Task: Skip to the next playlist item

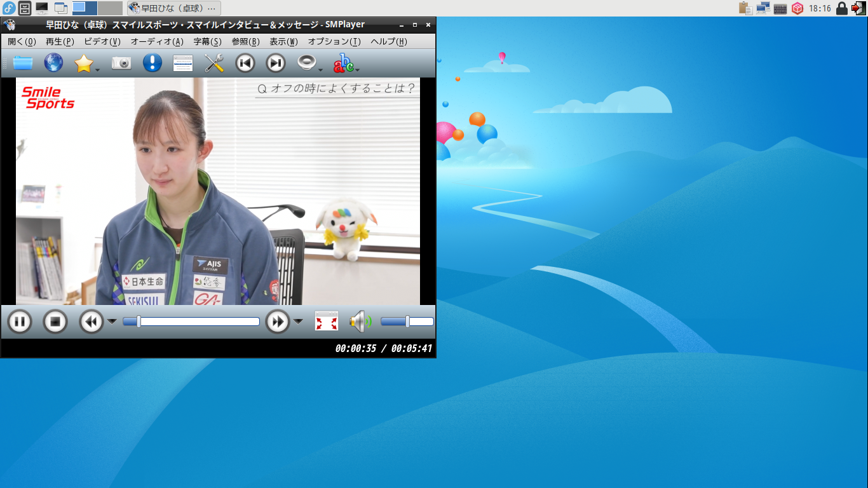Action: [275, 63]
